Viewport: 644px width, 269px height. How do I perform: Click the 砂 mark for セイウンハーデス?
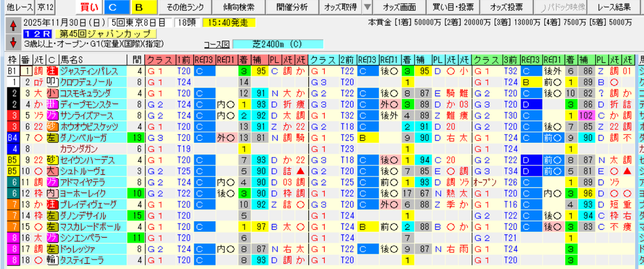[52, 160]
